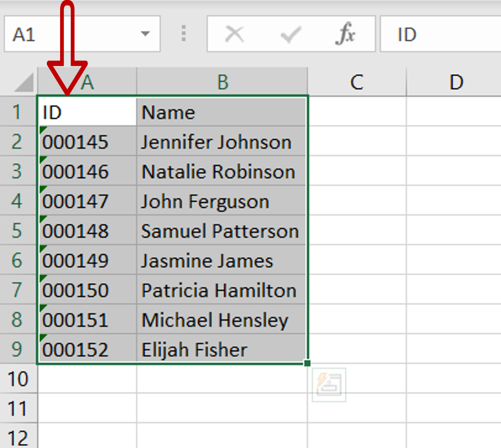Click the cell containing Elijah Fisher
Viewport: 501px width, 448px height.
[221, 349]
